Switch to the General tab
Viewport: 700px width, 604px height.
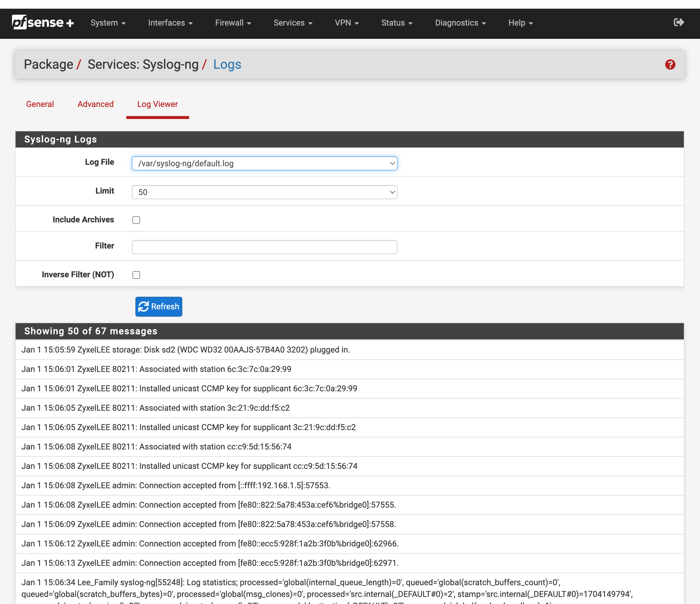[x=40, y=104]
